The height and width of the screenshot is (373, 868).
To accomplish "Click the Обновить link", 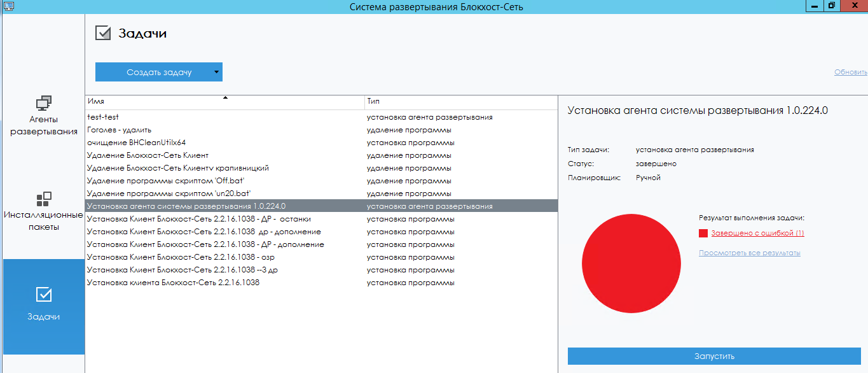I will click(851, 72).
